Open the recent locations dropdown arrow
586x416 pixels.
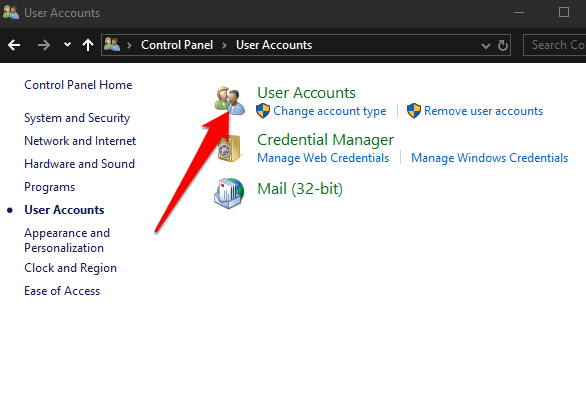67,44
